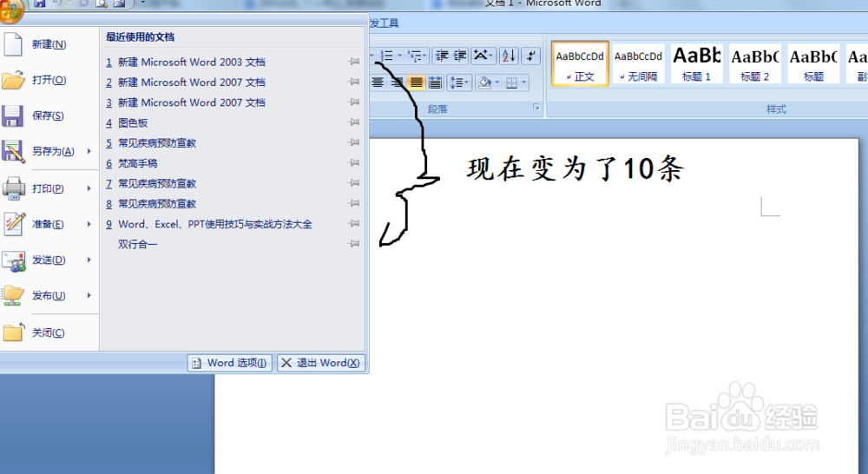Pin the Word、Excel、PPT entry

click(354, 224)
